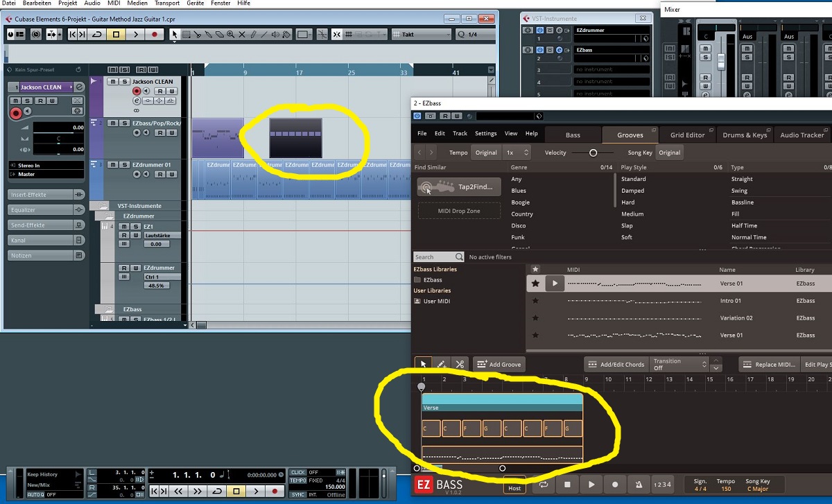Switch to EZbass Bass tab
832x504 pixels.
pos(573,134)
